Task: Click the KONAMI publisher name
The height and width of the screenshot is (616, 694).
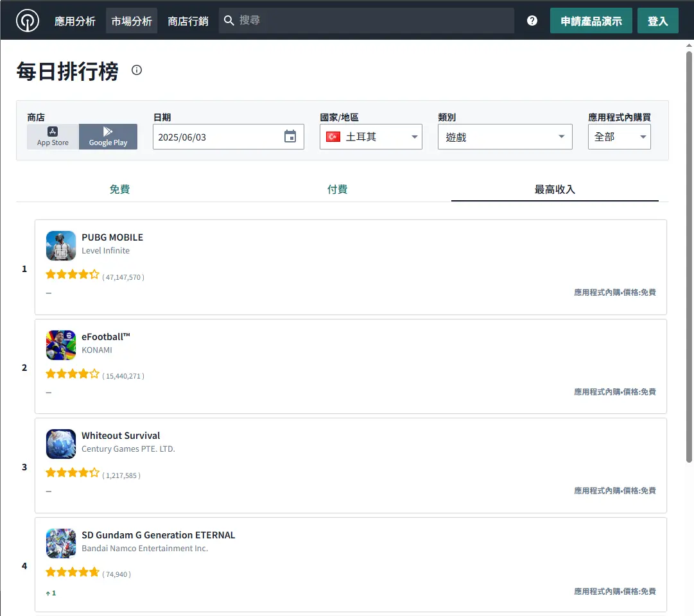Action: 97,350
